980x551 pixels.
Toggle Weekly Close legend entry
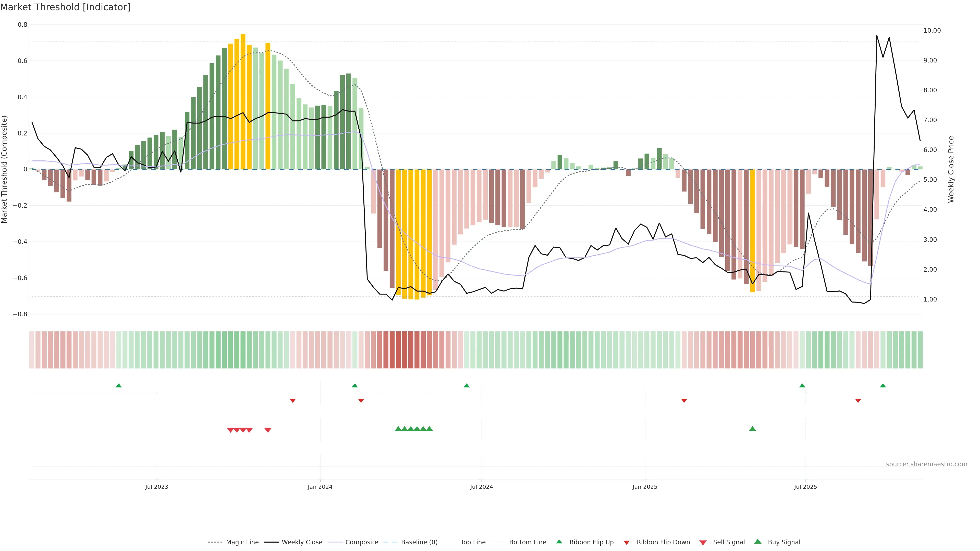[x=302, y=542]
